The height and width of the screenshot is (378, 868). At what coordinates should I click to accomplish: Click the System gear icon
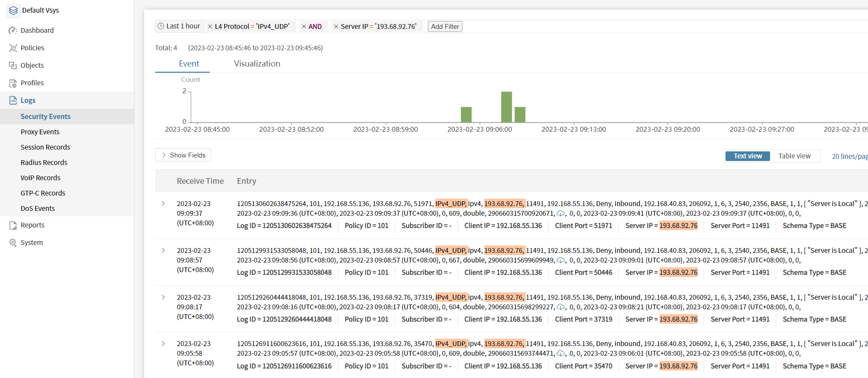(13, 242)
